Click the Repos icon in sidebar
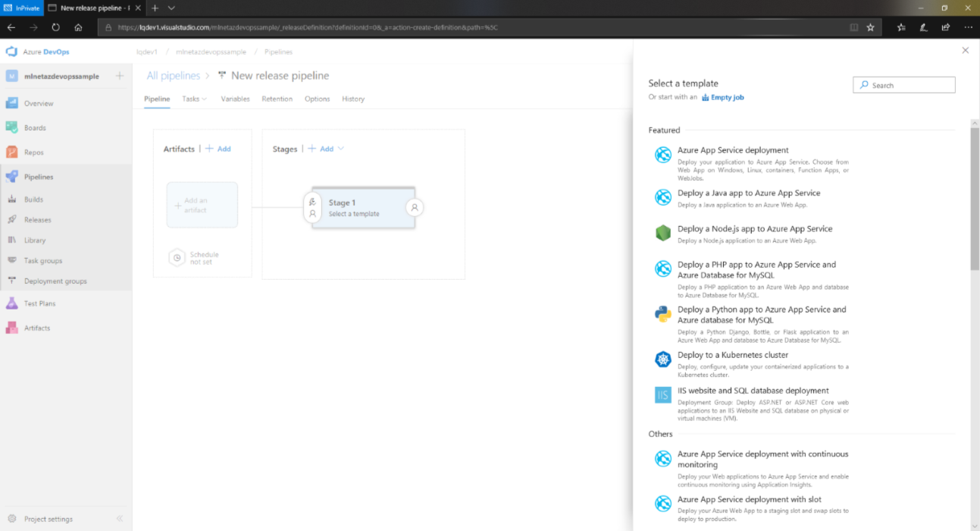This screenshot has width=980, height=531. [11, 152]
